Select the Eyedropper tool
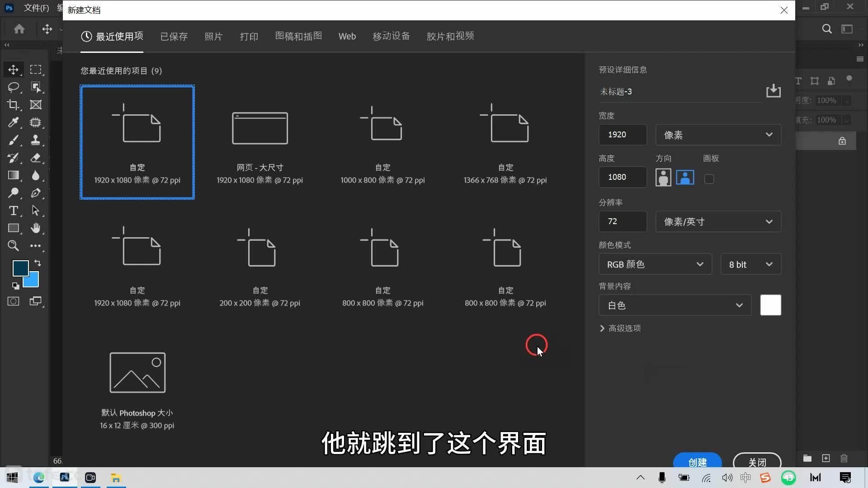Viewport: 868px width, 488px height. [13, 122]
